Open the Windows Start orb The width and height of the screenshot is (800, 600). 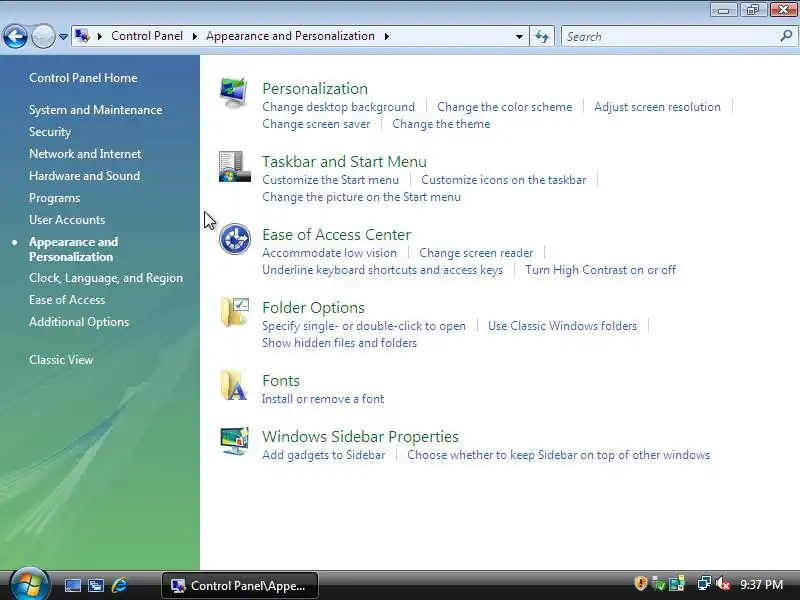coord(29,585)
